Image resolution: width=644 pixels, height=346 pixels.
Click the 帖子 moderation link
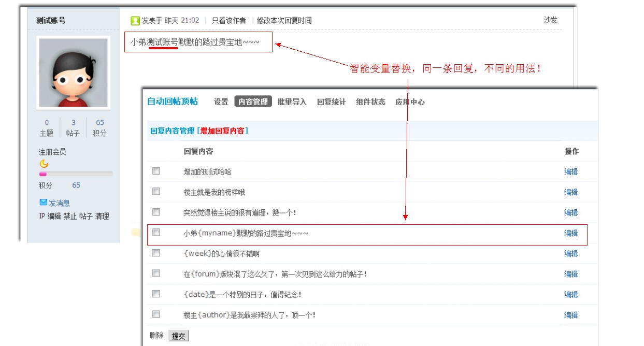pyautogui.click(x=86, y=216)
